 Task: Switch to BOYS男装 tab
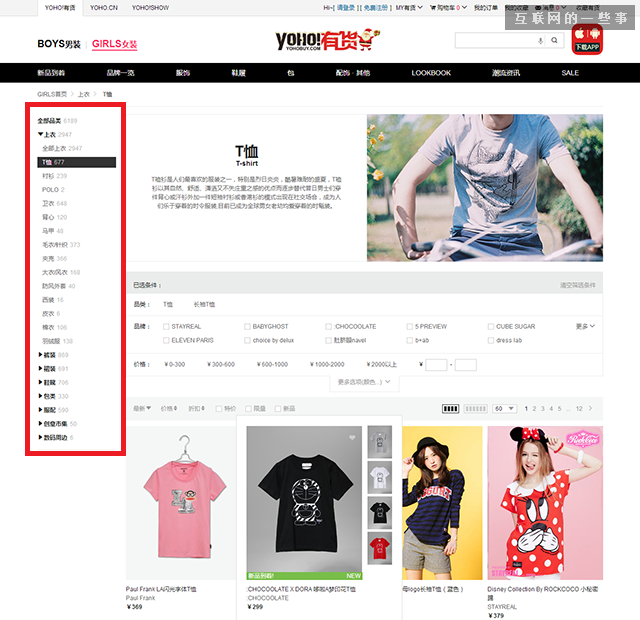[x=59, y=44]
